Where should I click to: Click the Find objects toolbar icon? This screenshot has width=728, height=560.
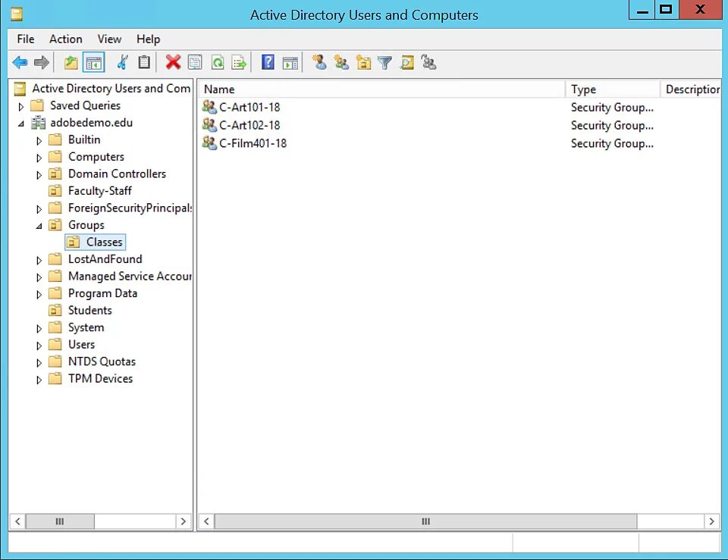point(407,62)
